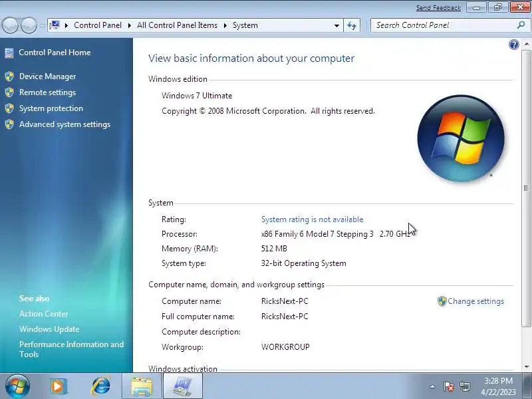This screenshot has width=532, height=399.
Task: Click the network tray icon
Action: click(x=464, y=386)
